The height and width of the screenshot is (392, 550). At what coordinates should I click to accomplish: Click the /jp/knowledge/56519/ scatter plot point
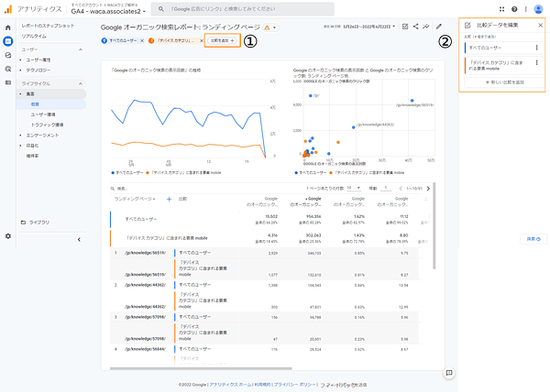pyautogui.click(x=412, y=101)
